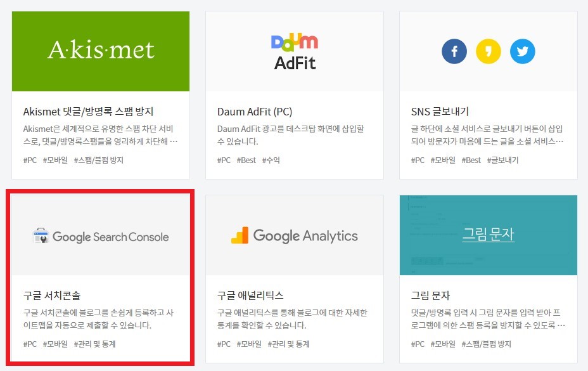Image resolution: width=588 pixels, height=371 pixels.
Task: Click the 그림 문자 underlined banner text
Action: coord(489,234)
